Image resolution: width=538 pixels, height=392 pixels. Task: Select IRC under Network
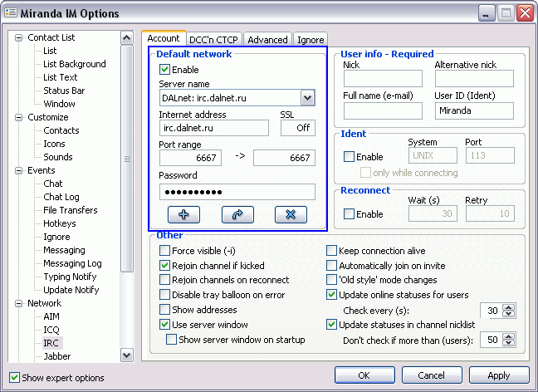[x=51, y=343]
